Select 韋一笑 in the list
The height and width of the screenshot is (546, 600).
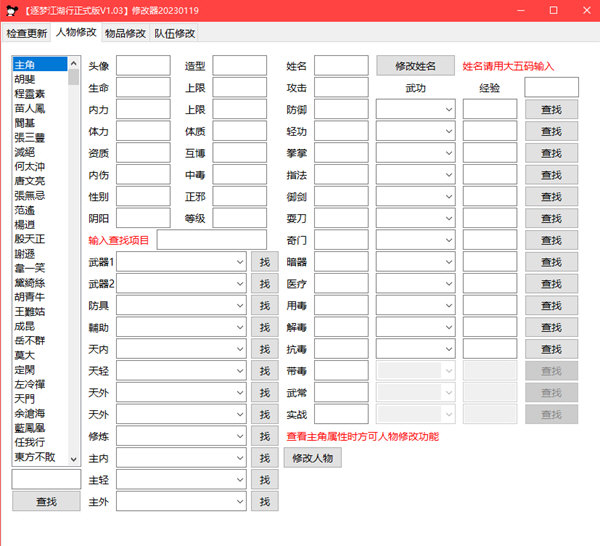pyautogui.click(x=40, y=268)
